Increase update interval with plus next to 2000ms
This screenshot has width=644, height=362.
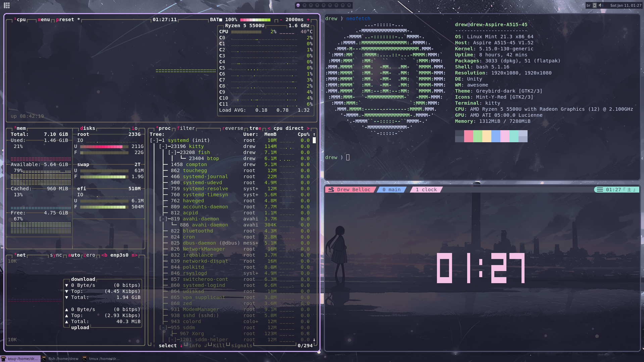(308, 20)
